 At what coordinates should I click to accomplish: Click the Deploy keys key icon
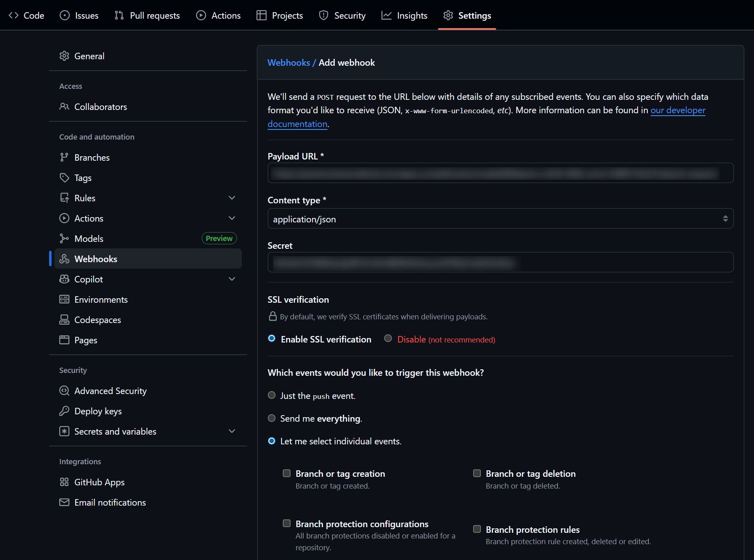[x=64, y=411]
